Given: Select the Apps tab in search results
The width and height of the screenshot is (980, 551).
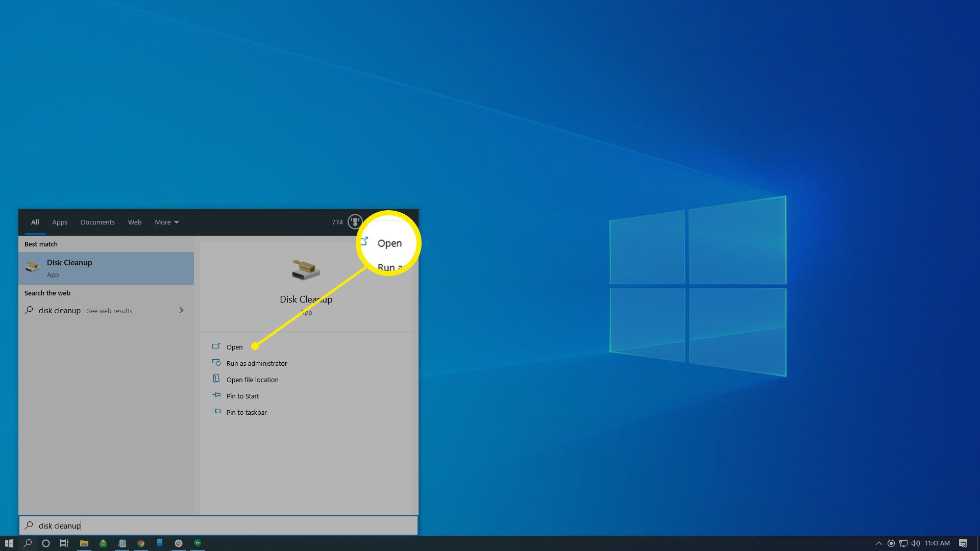Looking at the screenshot, I should pos(60,221).
